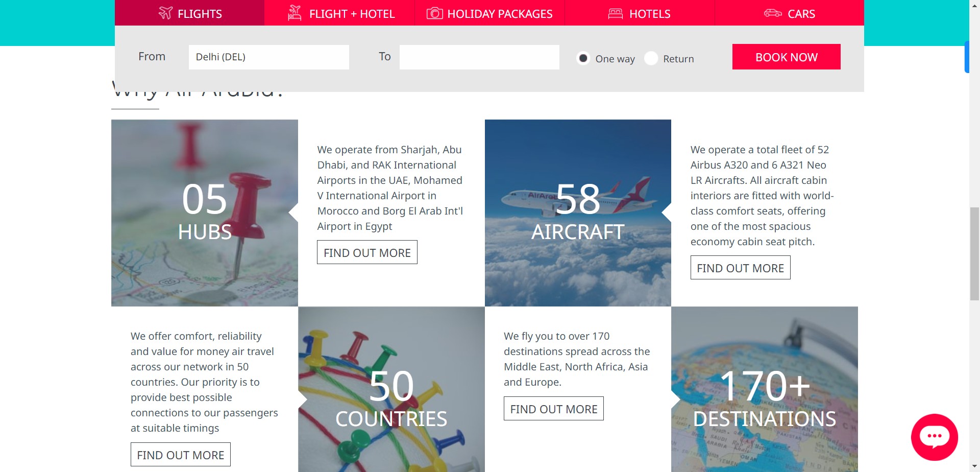Screen dimensions: 980x472
Task: Click the 58 Aircraft image tile
Action: pyautogui.click(x=578, y=213)
